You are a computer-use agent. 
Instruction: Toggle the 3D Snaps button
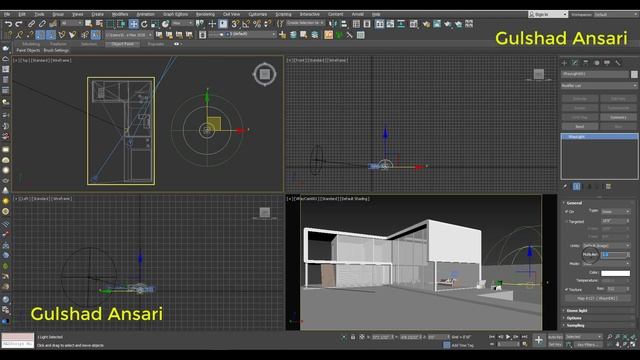click(x=236, y=24)
